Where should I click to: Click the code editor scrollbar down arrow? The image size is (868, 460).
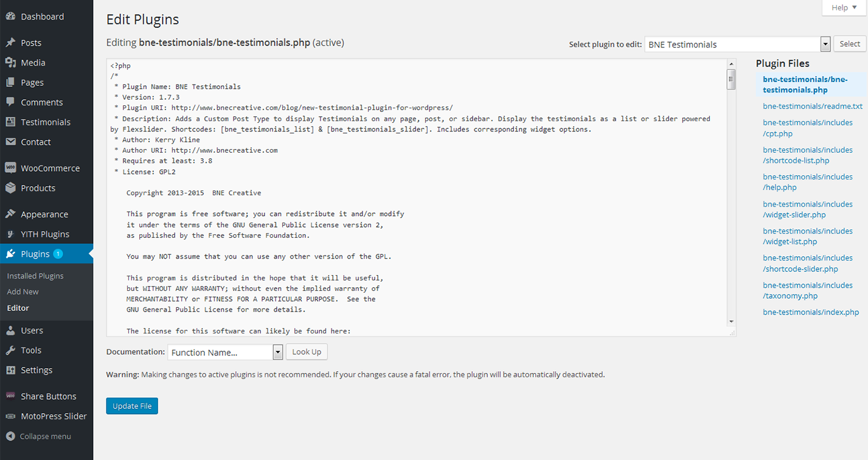click(x=731, y=321)
